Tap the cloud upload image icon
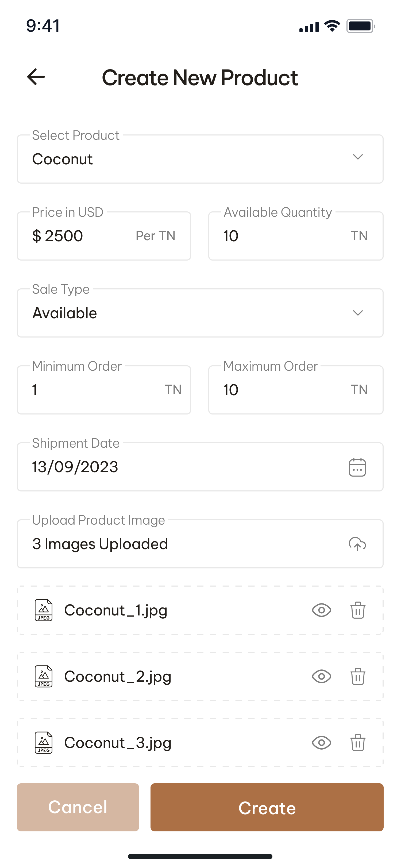 357,544
